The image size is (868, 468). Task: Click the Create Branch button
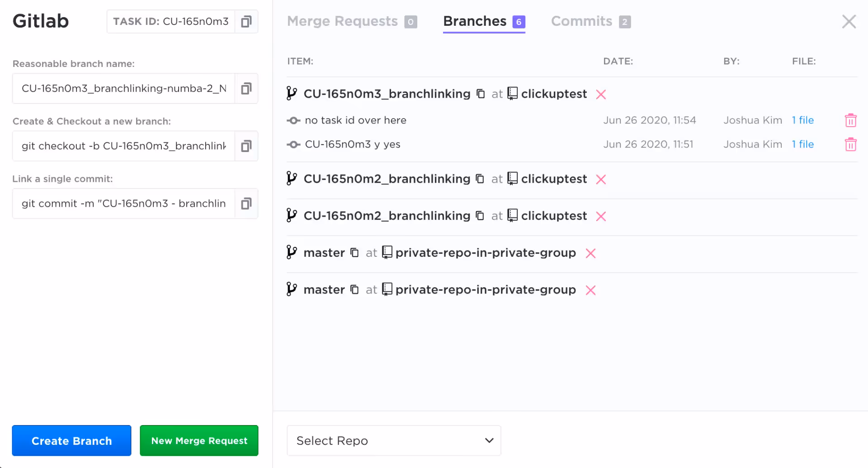(x=71, y=440)
